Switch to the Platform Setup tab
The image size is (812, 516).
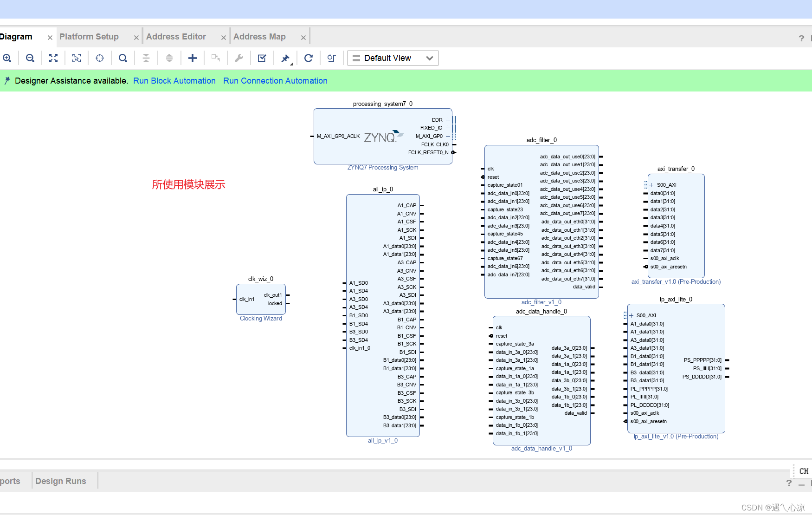pos(89,37)
